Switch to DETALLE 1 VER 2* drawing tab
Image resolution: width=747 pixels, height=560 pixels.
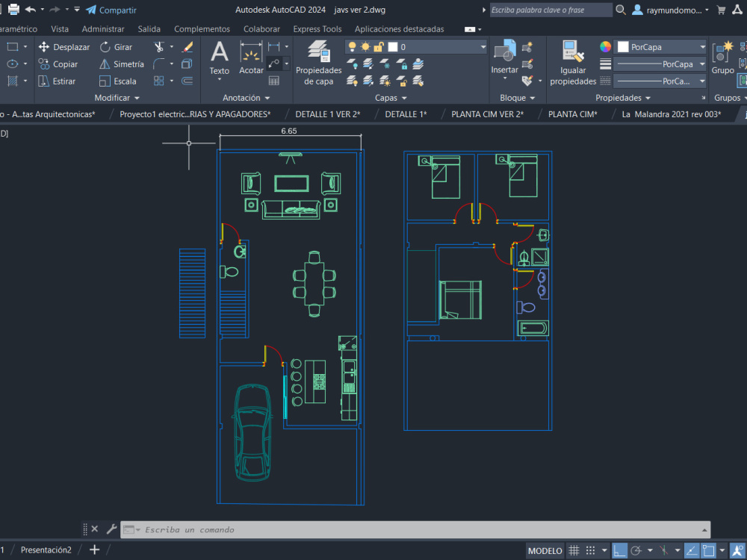pyautogui.click(x=328, y=114)
